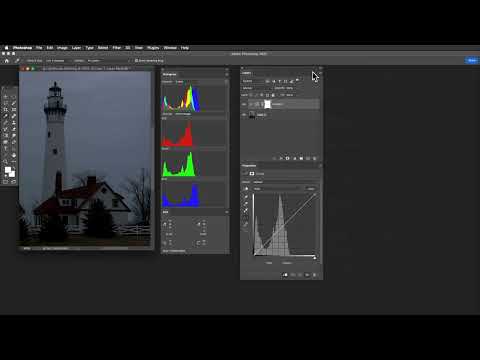Select the Crop tool
Viewport: 480px width, 360px height.
(x=6, y=109)
